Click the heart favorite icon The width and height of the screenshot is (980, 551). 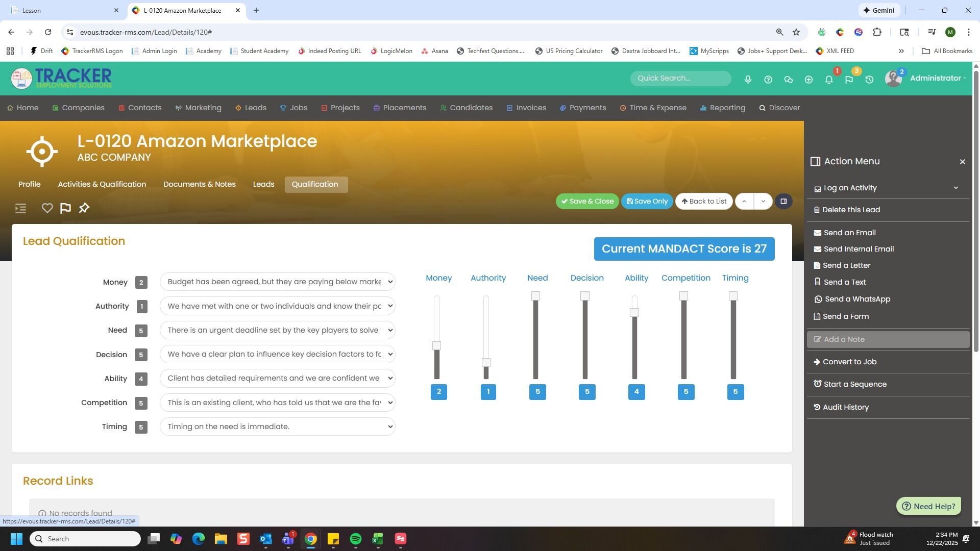point(47,208)
